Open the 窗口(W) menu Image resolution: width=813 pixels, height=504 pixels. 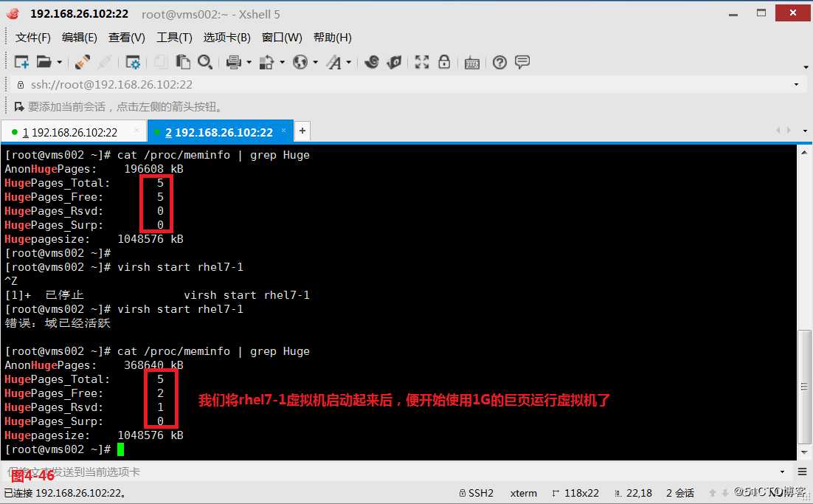tap(282, 38)
